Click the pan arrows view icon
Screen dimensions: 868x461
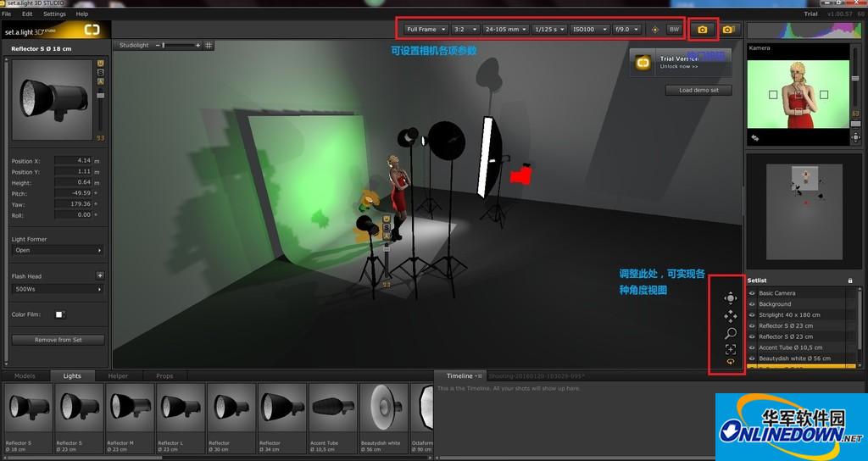730,316
